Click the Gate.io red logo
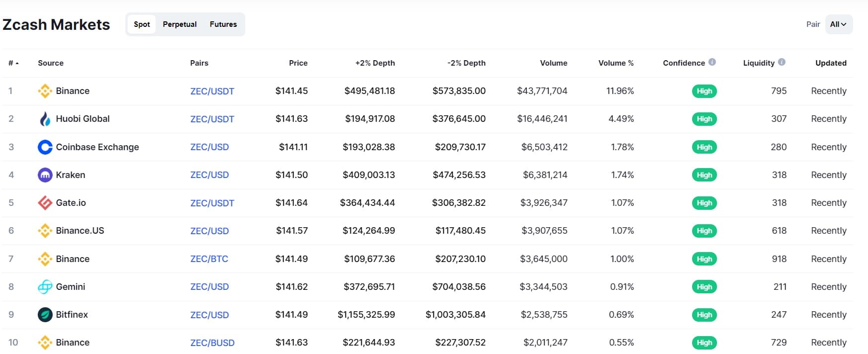Viewport: 868px width, 354px height. pos(45,203)
